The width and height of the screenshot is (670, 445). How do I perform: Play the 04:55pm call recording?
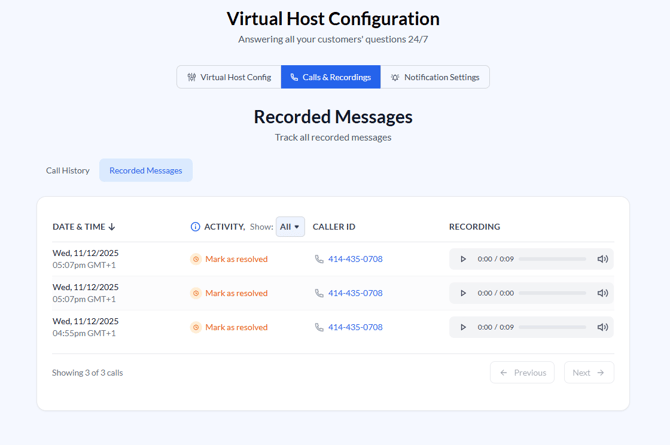[463, 327]
